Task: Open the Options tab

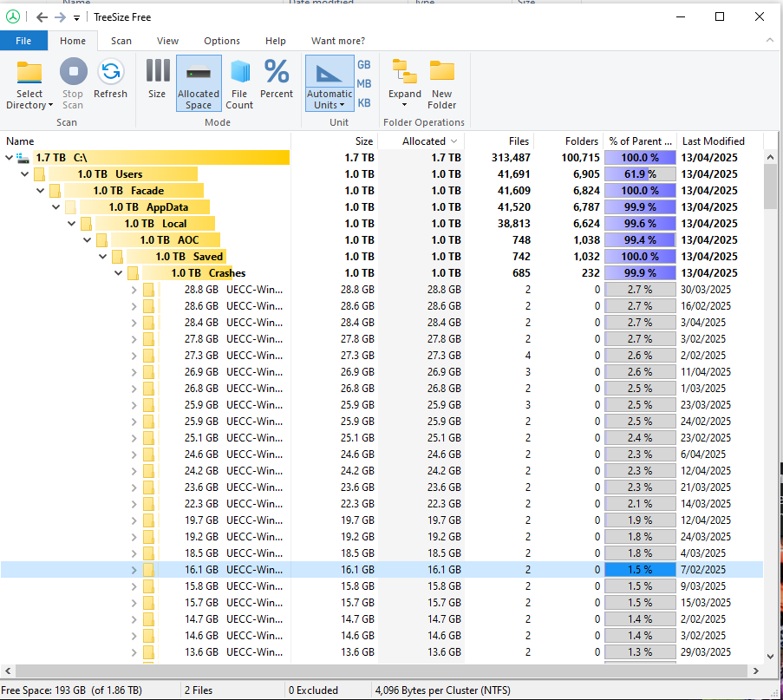Action: coord(222,41)
